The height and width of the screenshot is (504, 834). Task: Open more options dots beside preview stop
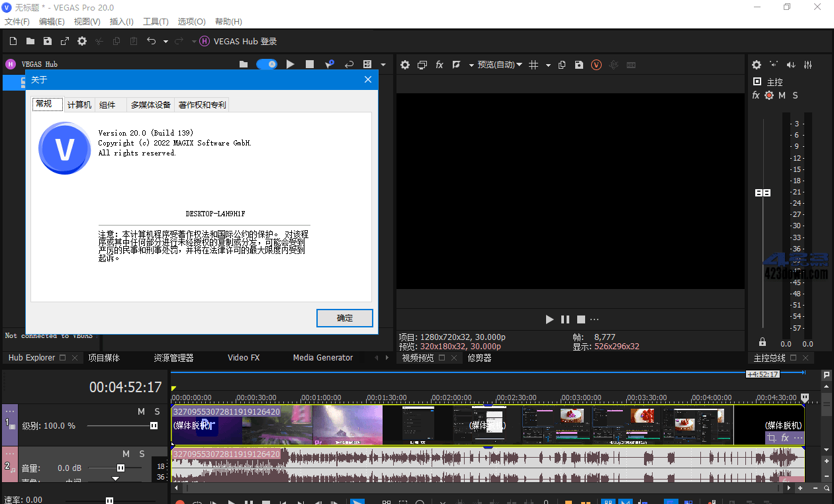pyautogui.click(x=594, y=319)
